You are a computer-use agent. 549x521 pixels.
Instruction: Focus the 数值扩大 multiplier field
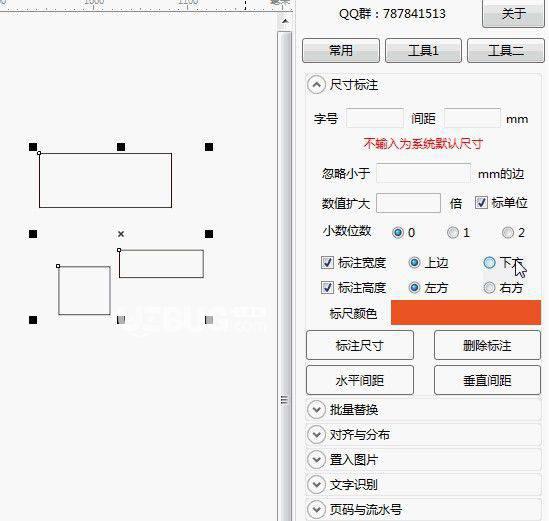coord(408,203)
